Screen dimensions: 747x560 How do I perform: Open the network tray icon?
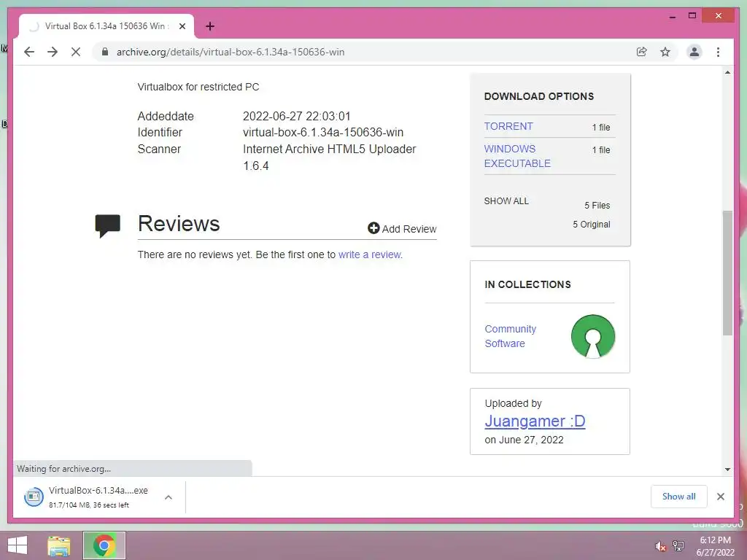678,546
